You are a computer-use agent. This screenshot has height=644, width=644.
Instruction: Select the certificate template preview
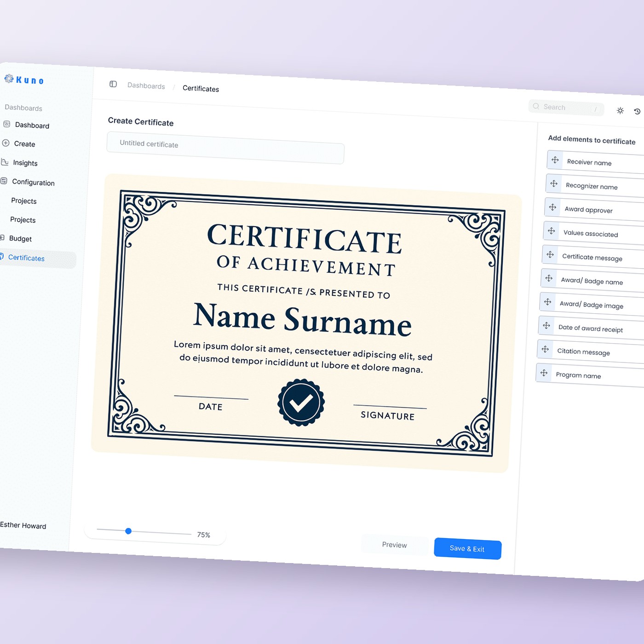point(305,323)
